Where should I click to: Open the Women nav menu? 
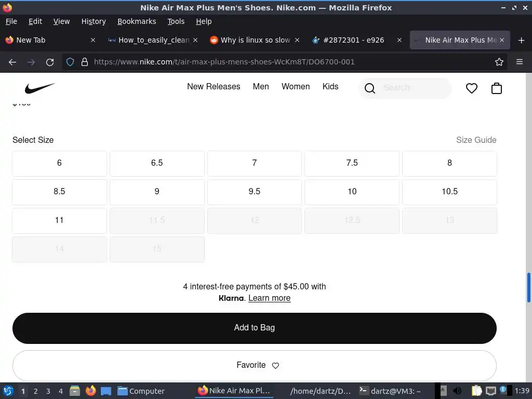pyautogui.click(x=296, y=87)
